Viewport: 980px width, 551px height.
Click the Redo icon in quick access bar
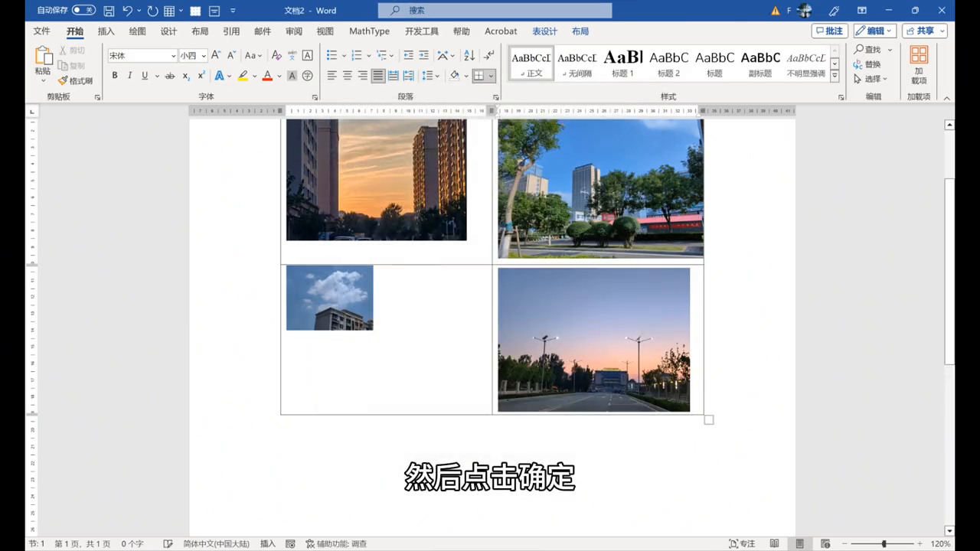pyautogui.click(x=152, y=11)
